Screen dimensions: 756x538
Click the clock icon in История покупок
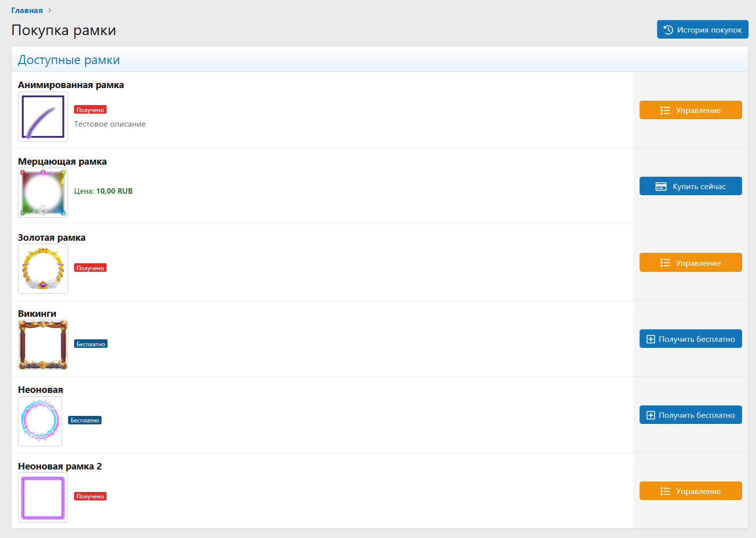668,30
